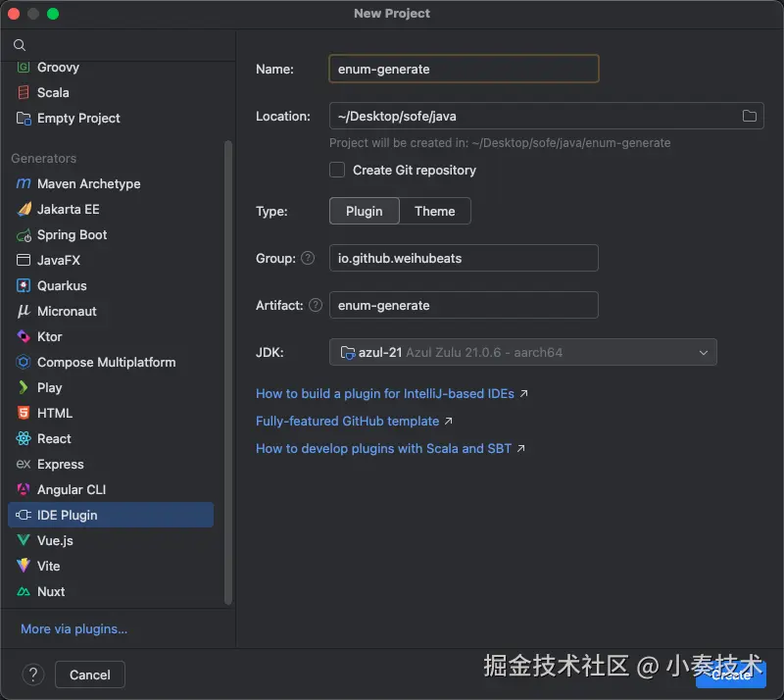Browse location with folder icon
784x700 pixels.
coord(749,116)
